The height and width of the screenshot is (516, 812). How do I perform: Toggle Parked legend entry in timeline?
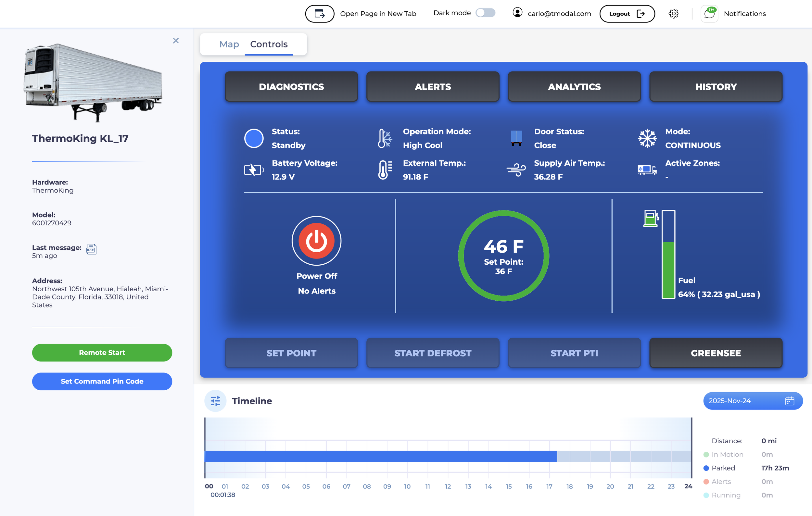coord(723,468)
